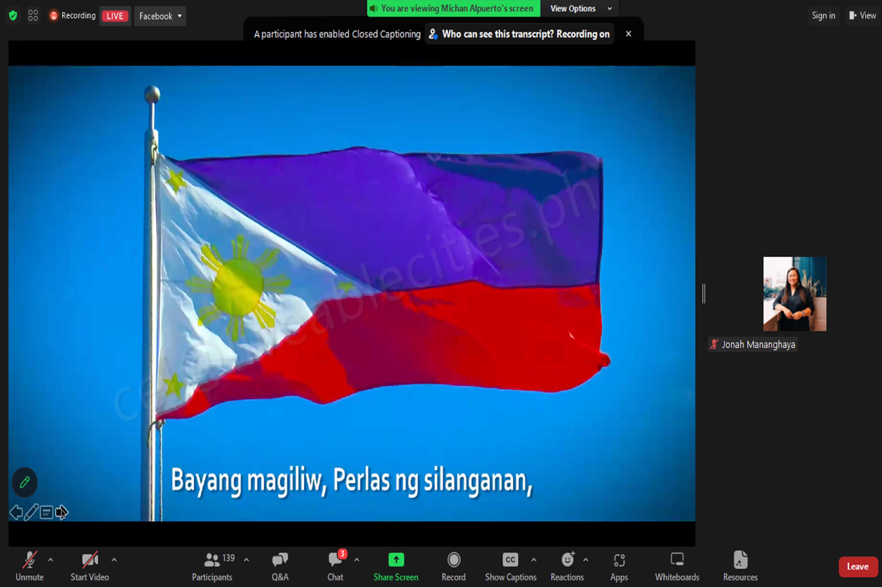Image resolution: width=882 pixels, height=588 pixels.
Task: Click the encryption shield icon
Action: coord(13,15)
